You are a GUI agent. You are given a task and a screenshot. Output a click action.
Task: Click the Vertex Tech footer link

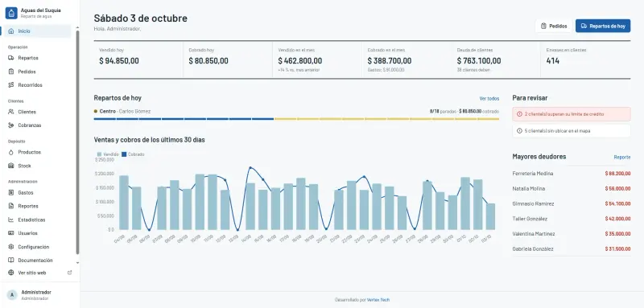pos(378,300)
